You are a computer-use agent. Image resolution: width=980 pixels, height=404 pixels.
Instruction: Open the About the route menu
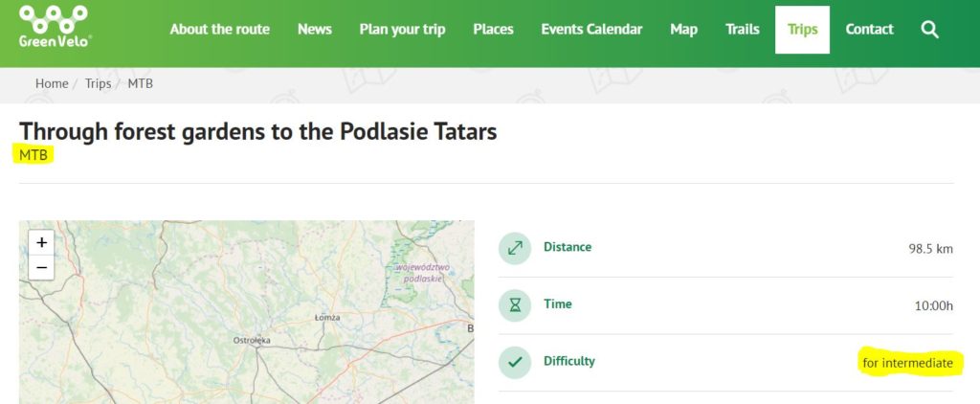pos(219,30)
